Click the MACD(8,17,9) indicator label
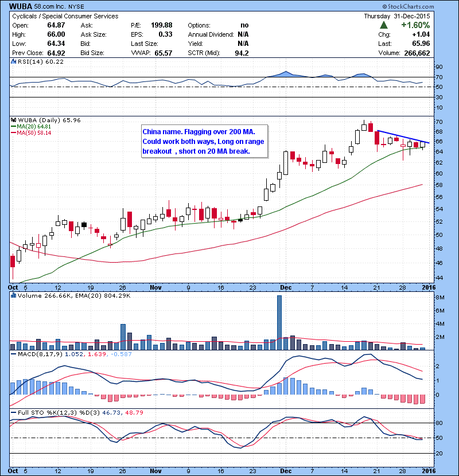Viewport: 459px width, 476px height. click(41, 354)
